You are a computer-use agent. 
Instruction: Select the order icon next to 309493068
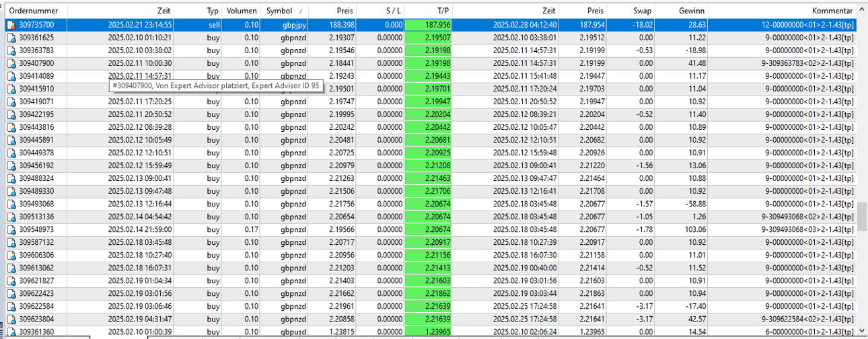click(x=11, y=204)
